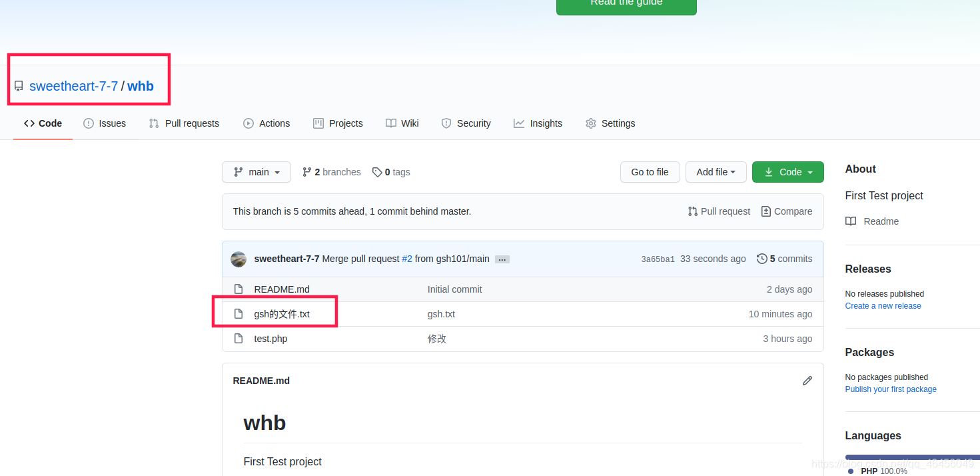
Task: Expand the Add file dropdown
Action: [x=716, y=172]
